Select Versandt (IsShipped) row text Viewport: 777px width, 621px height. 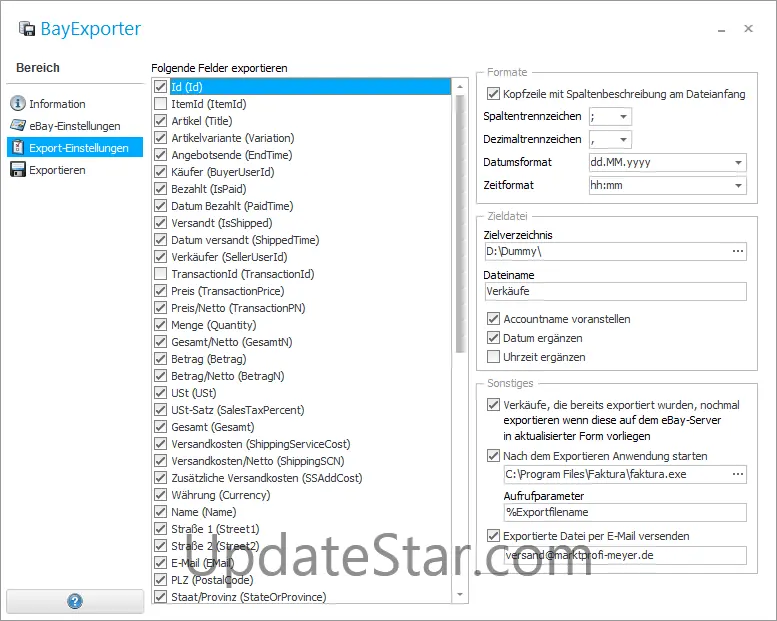click(222, 223)
